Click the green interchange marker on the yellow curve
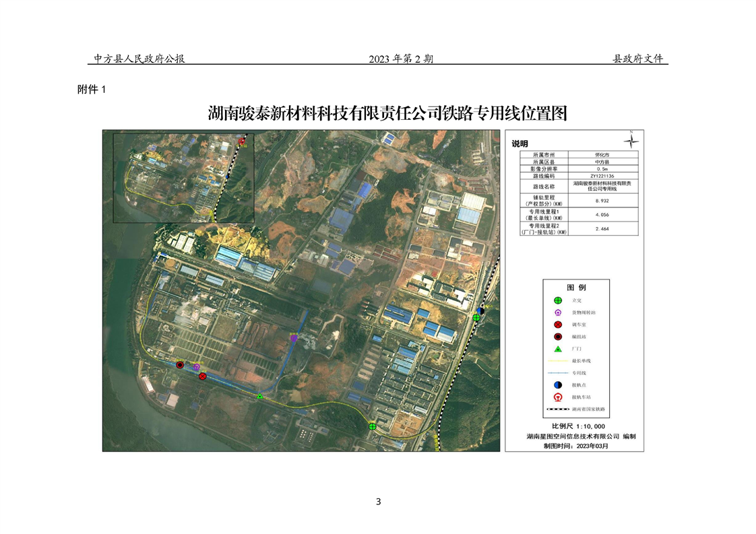The image size is (756, 534). [x=372, y=426]
